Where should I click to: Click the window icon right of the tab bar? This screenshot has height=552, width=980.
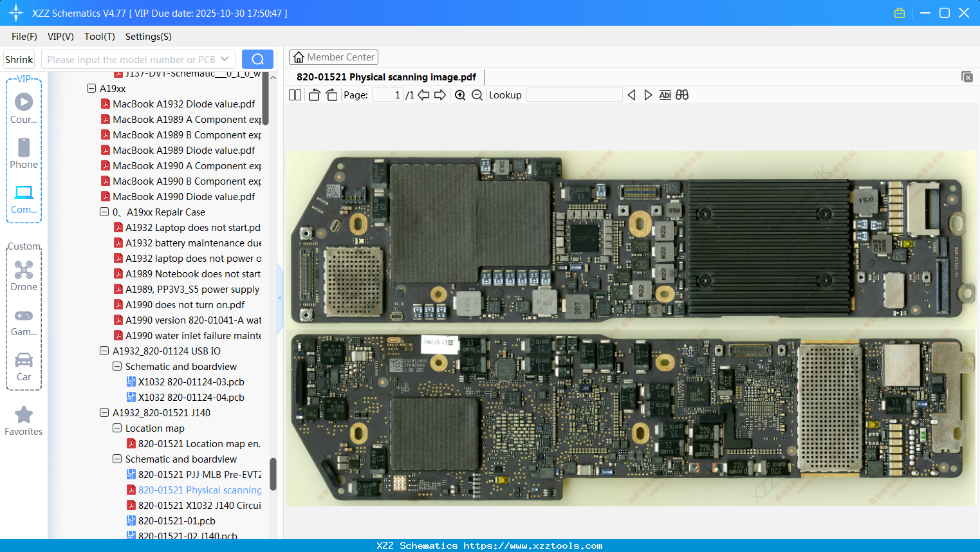pyautogui.click(x=967, y=77)
